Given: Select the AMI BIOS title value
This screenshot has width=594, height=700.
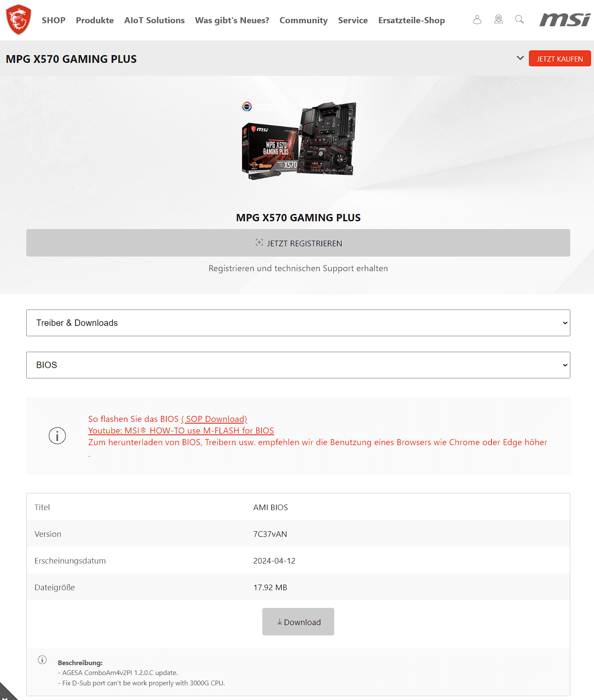Looking at the screenshot, I should pyautogui.click(x=271, y=507).
